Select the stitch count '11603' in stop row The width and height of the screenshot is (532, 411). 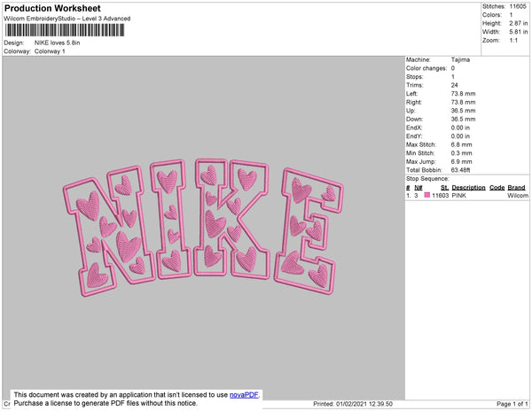coord(441,196)
